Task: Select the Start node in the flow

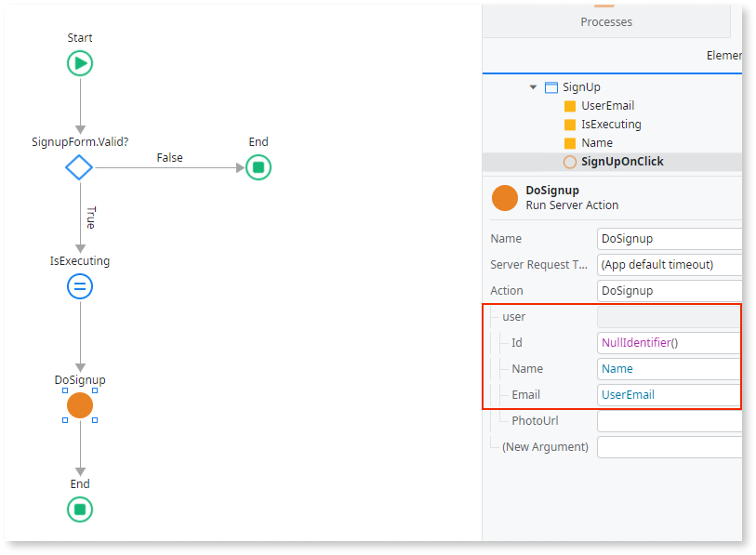Action: click(x=79, y=62)
